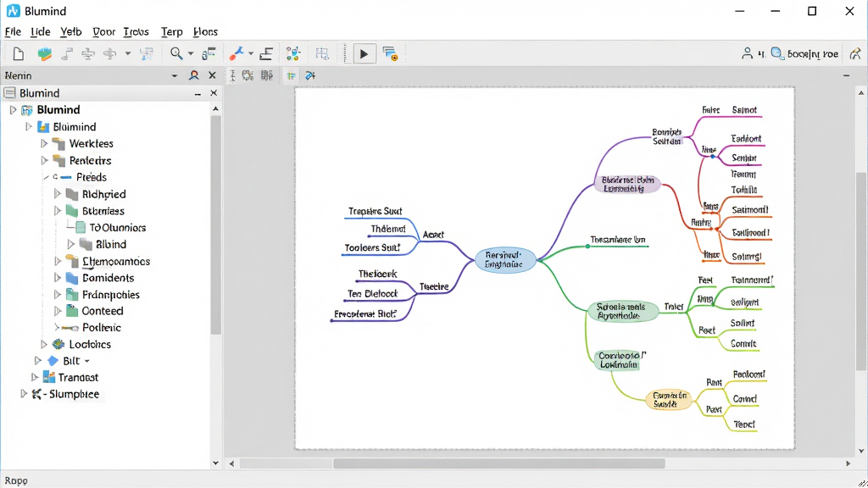Open the dropdown arrow beside the brush tool
Image resolution: width=868 pixels, height=488 pixels.
251,53
